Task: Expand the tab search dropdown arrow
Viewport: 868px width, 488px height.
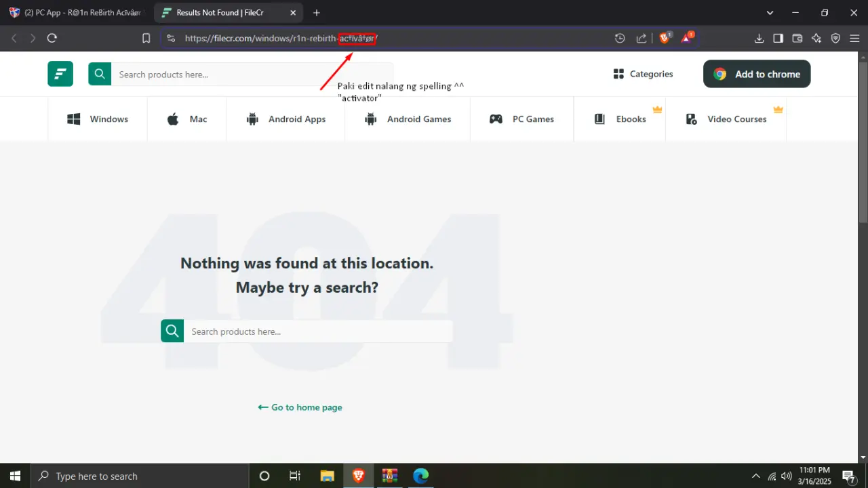Action: click(770, 13)
